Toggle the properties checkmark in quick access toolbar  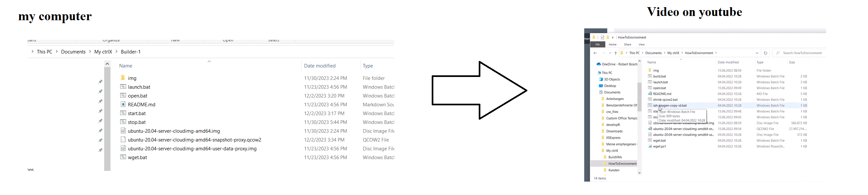(603, 37)
